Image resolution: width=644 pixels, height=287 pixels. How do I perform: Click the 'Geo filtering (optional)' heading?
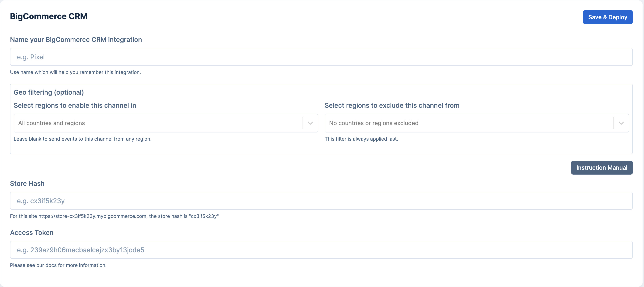(x=49, y=92)
